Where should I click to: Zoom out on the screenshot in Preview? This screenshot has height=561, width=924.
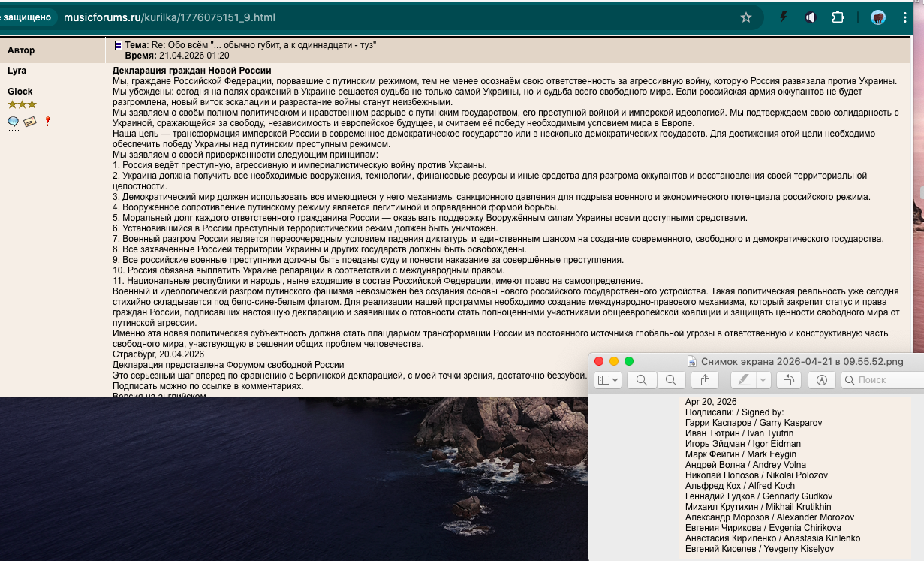pos(642,380)
